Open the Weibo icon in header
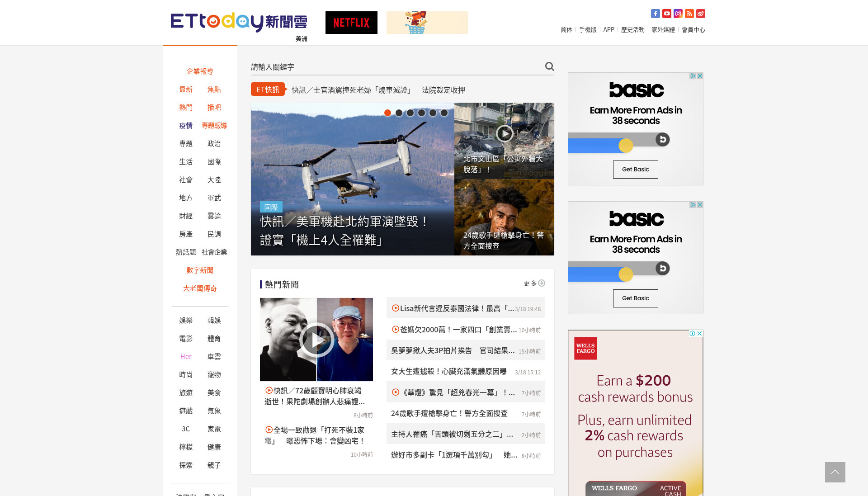The width and height of the screenshot is (868, 496). [700, 14]
